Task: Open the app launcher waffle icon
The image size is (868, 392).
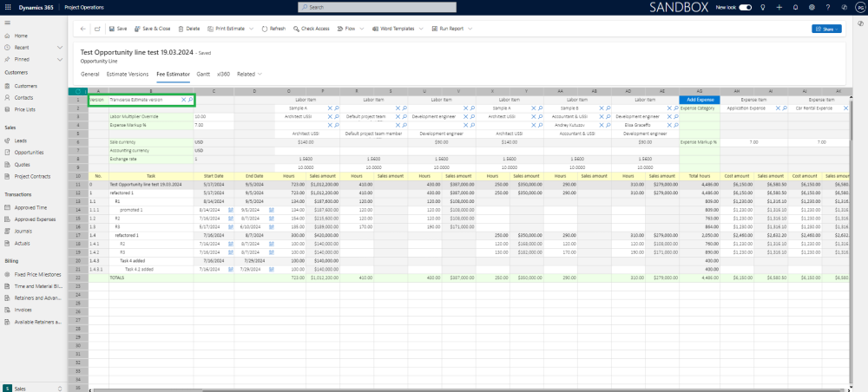Action: tap(8, 7)
